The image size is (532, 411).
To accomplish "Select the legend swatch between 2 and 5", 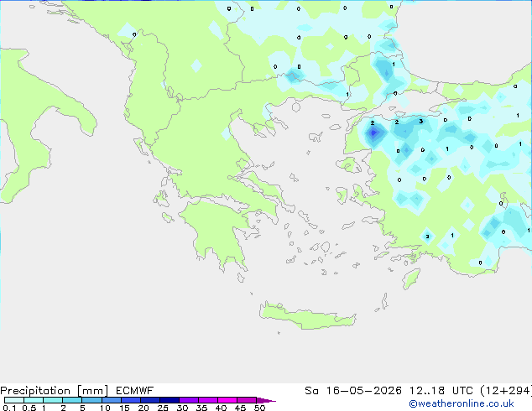I will [x=72, y=400].
